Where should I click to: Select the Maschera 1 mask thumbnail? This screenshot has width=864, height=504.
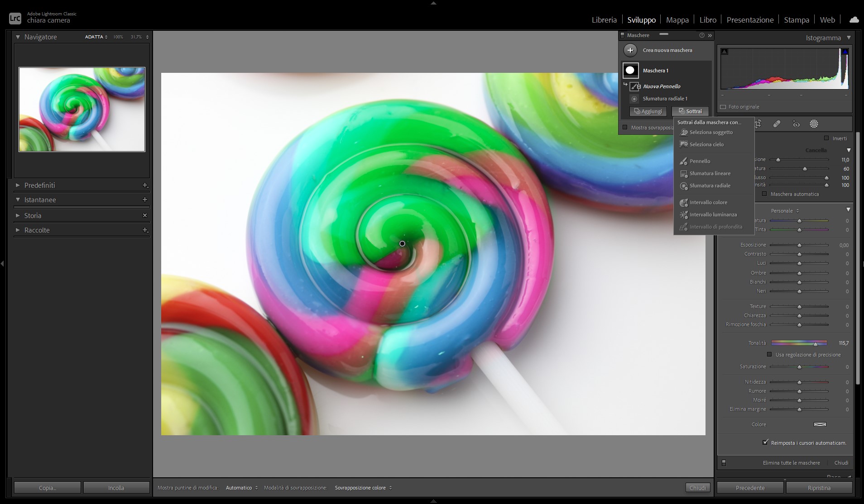coord(630,70)
